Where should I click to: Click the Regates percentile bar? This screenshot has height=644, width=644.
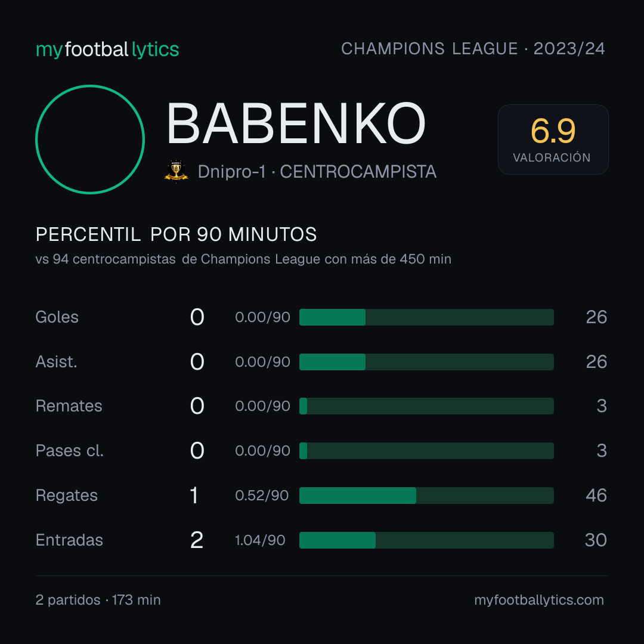pos(426,496)
